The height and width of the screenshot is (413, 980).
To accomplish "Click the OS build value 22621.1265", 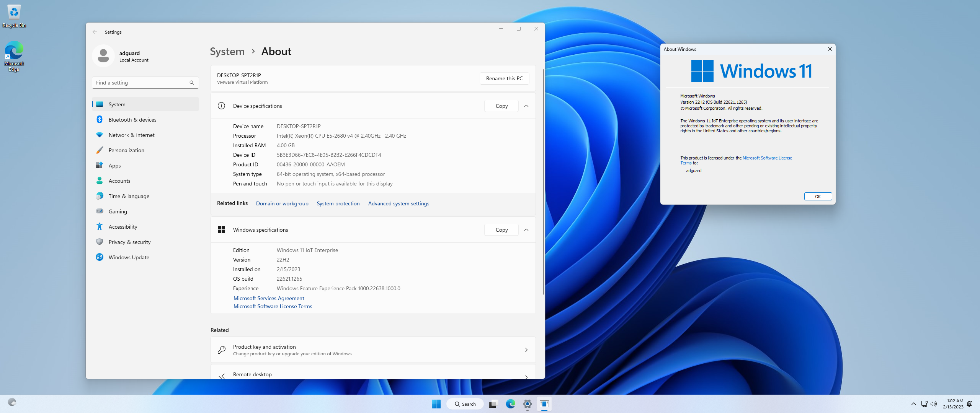I will pyautogui.click(x=289, y=279).
